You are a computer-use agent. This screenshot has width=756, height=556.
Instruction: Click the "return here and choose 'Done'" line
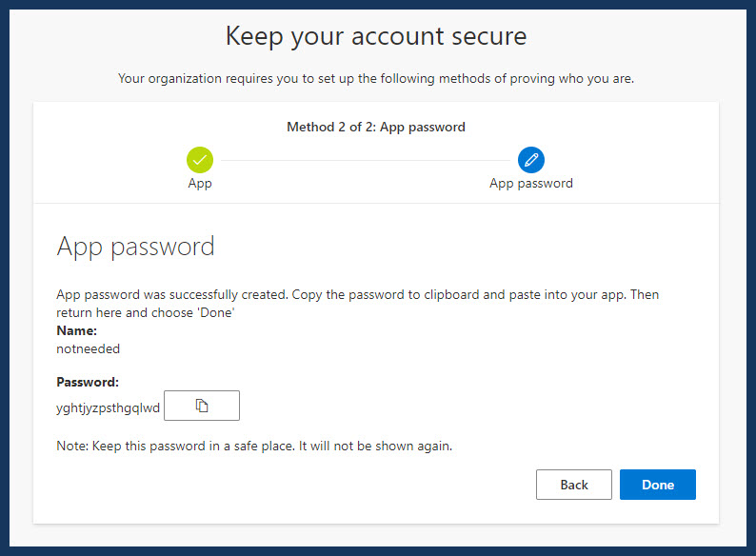(x=145, y=313)
